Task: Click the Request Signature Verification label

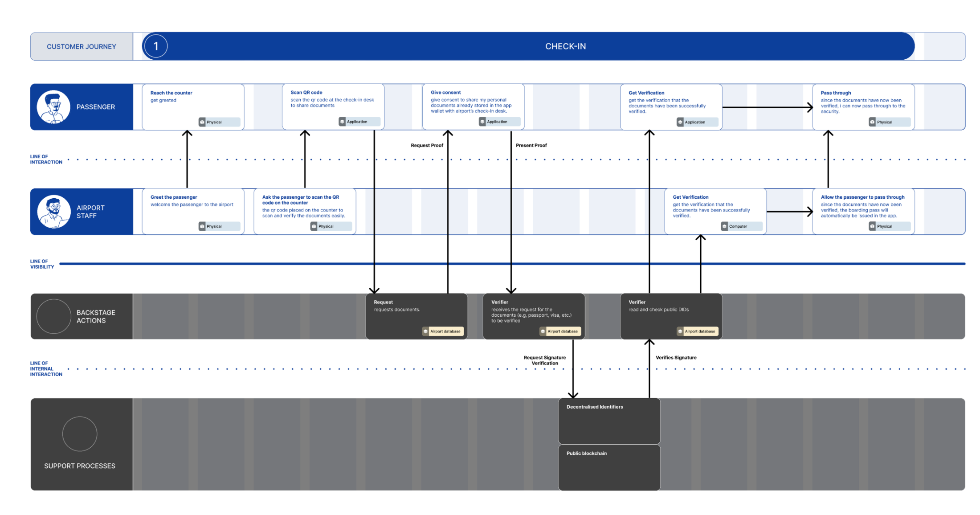Action: point(545,360)
